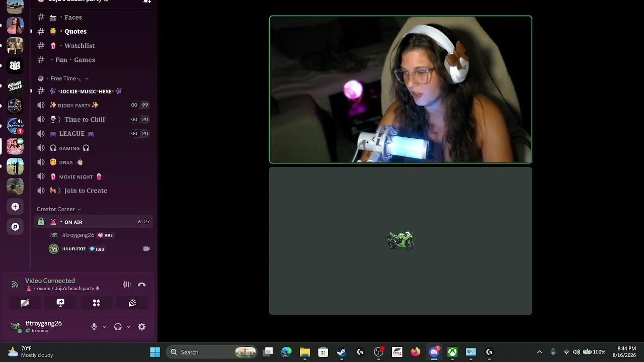Image resolution: width=644 pixels, height=362 pixels.
Task: Open the Wi-Fi network tray icon
Action: point(567,352)
